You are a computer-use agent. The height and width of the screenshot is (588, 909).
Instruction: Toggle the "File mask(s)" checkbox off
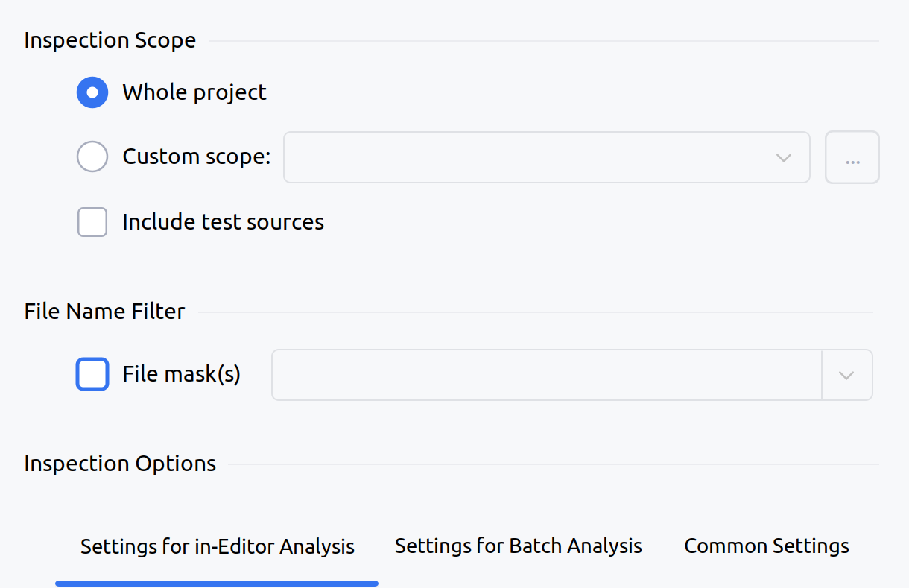92,374
